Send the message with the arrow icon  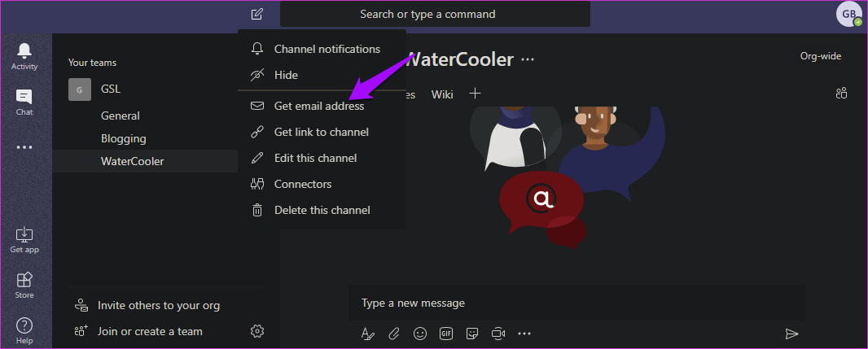(x=792, y=334)
